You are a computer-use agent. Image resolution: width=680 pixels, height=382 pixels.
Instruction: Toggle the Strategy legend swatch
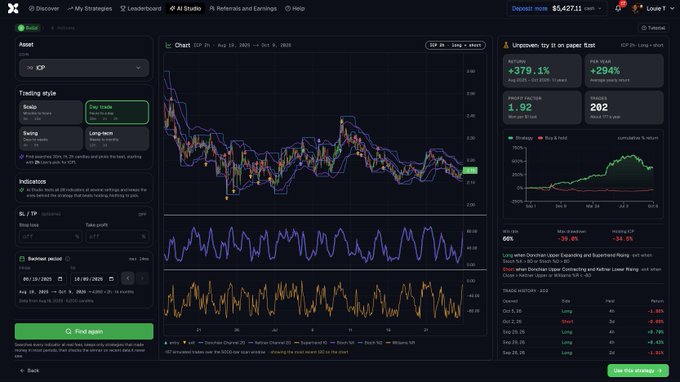tap(510, 138)
